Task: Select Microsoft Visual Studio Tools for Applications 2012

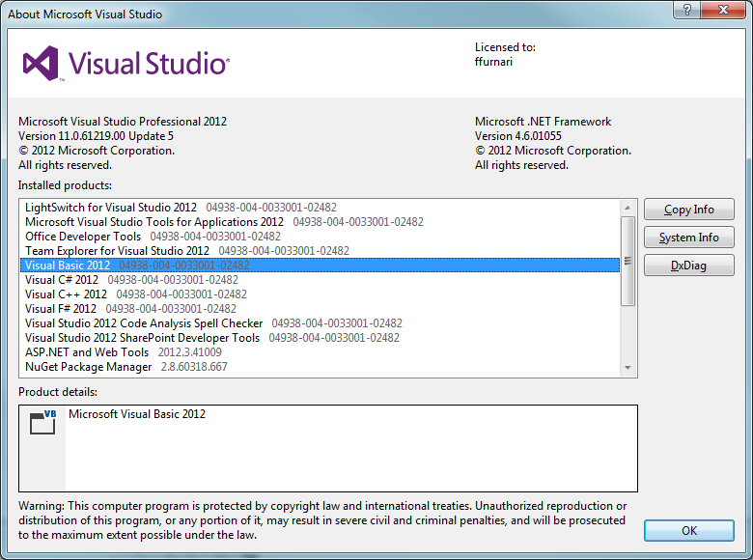Action: (x=320, y=222)
